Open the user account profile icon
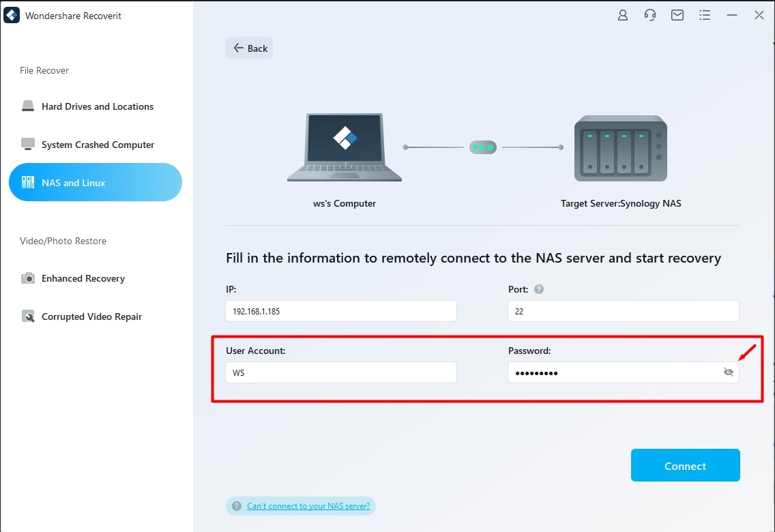The image size is (775, 532). [623, 15]
